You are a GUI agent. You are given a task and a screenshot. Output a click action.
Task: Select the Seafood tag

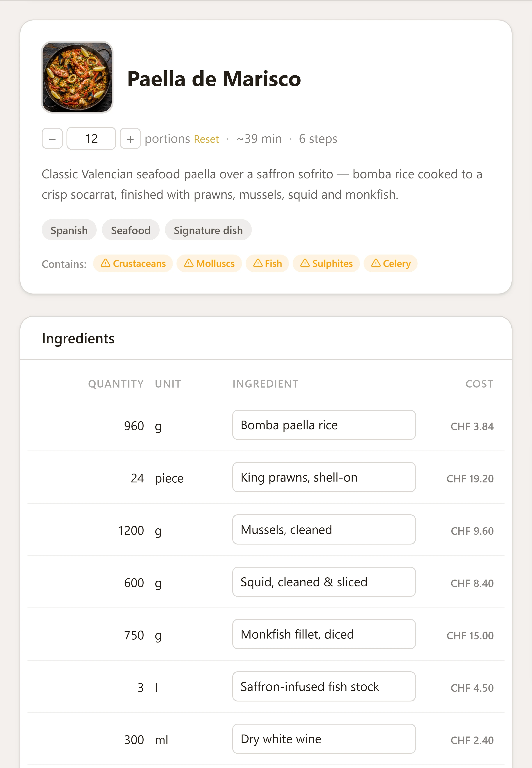(x=131, y=230)
